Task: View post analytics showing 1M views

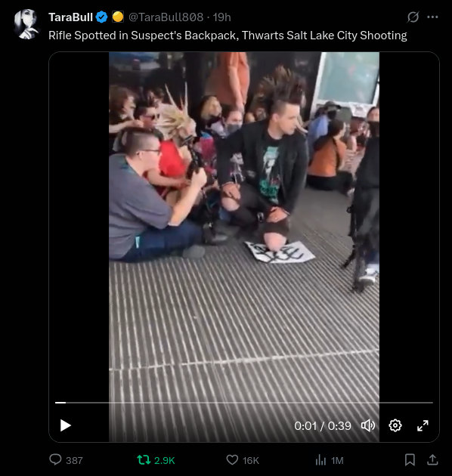Action: click(330, 460)
